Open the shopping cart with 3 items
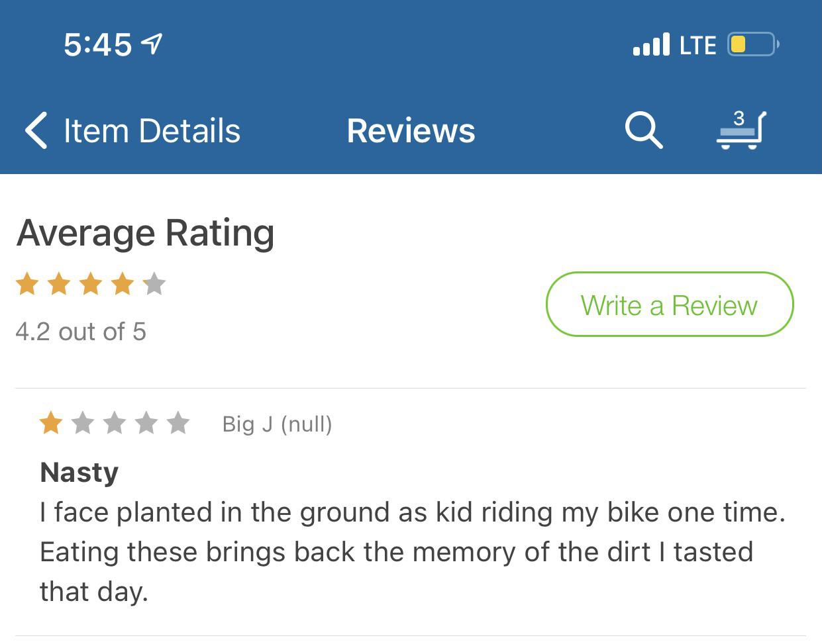The width and height of the screenshot is (822, 644). (x=741, y=130)
